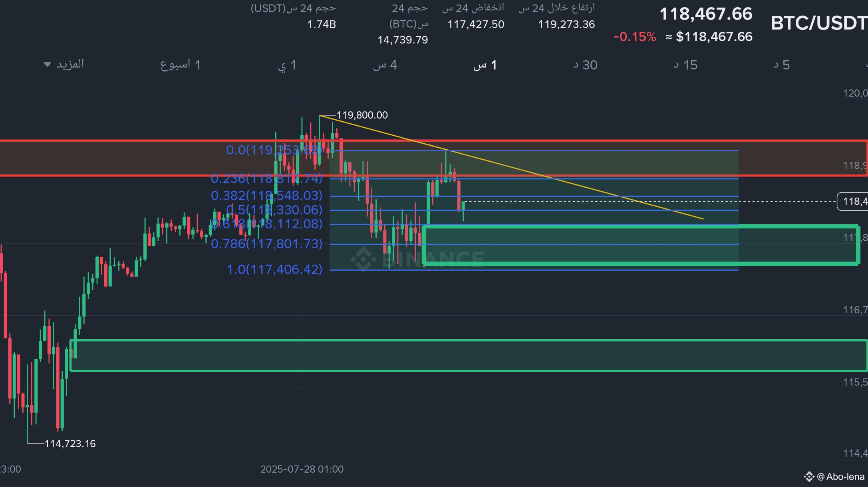Click the 114,723.16 low price marker
Image resolution: width=868 pixels, height=487 pixels.
70,443
